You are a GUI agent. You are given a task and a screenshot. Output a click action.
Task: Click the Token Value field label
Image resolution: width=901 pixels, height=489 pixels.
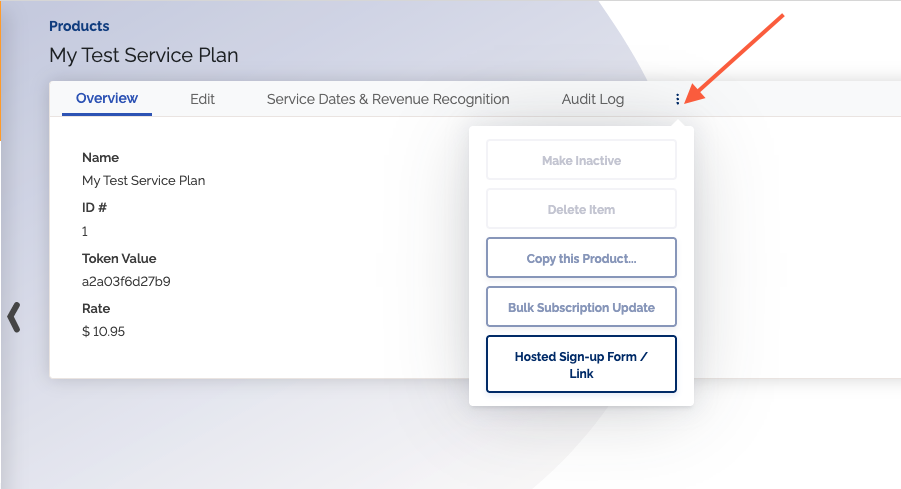(119, 258)
